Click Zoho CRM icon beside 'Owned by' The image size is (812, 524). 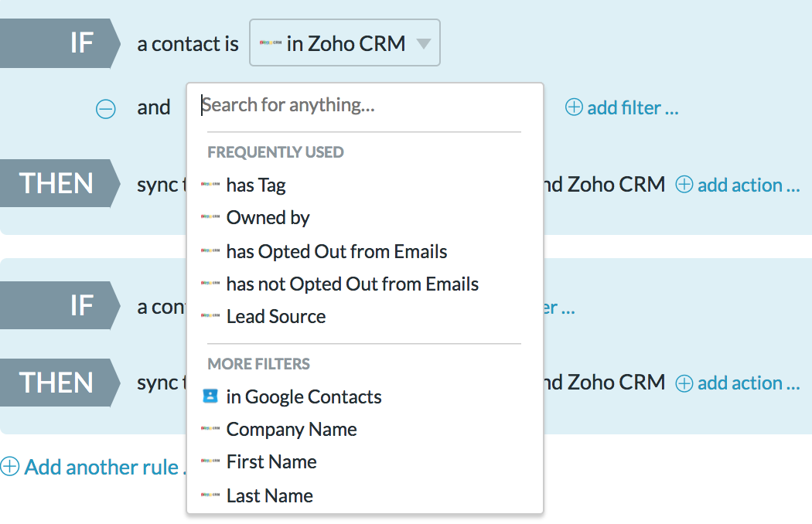210,216
